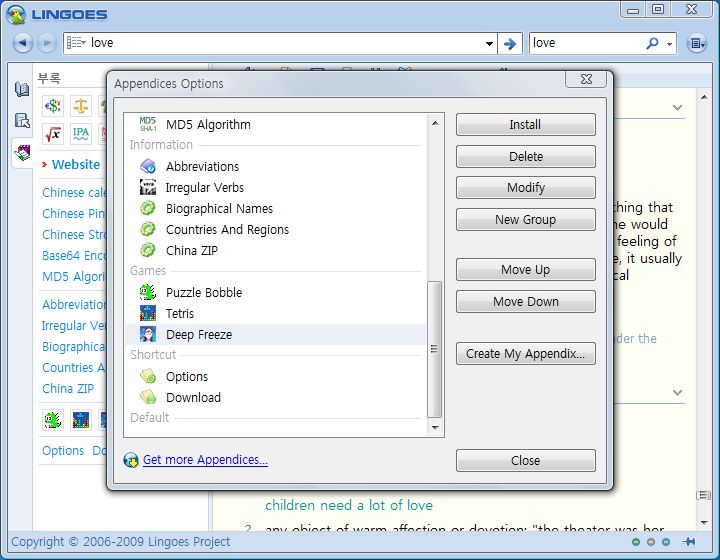Open the index list icon in search box

(76, 43)
